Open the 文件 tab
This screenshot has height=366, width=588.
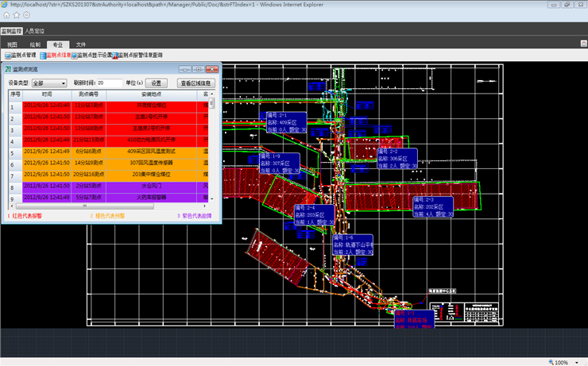[x=81, y=44]
